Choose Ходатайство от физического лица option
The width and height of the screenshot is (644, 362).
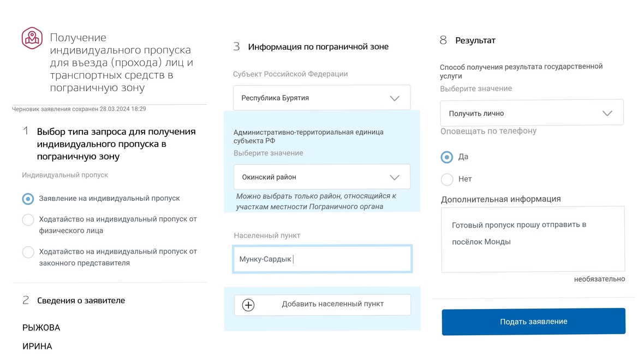[x=28, y=220]
